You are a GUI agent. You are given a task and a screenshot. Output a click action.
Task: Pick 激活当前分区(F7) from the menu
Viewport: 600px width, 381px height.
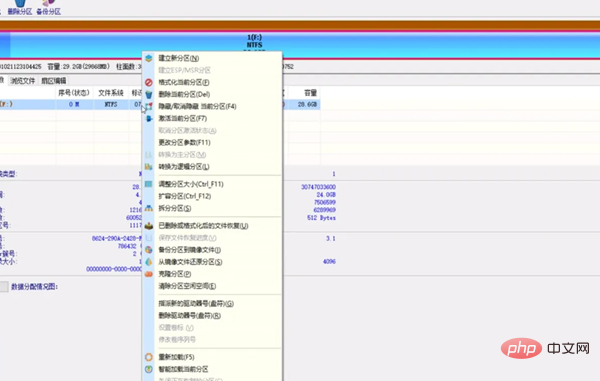(x=183, y=118)
